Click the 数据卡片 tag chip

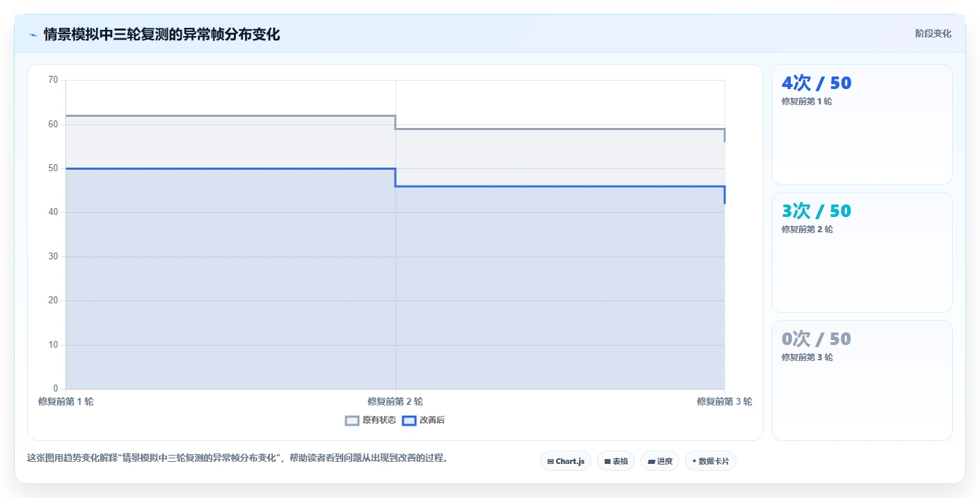[711, 461]
